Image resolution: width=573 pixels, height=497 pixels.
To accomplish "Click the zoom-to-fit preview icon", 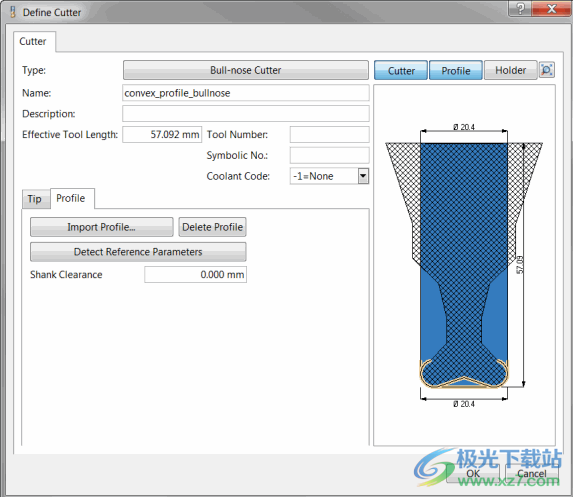I will [547, 70].
